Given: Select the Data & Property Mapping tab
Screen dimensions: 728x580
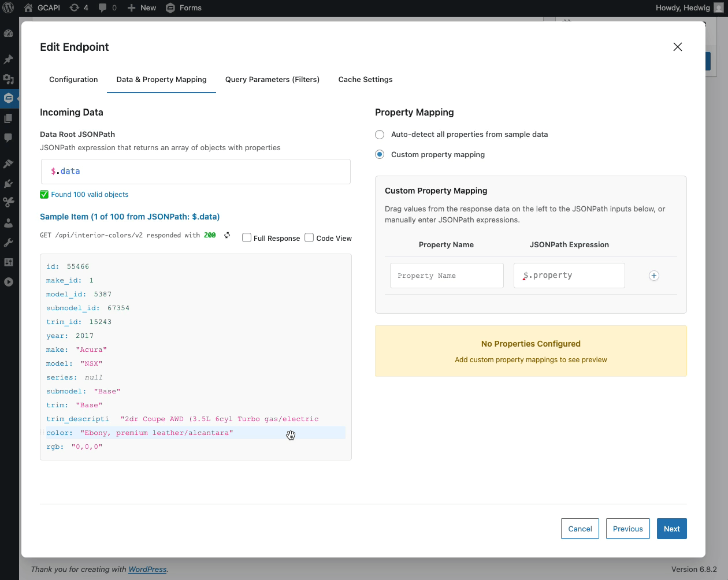Looking at the screenshot, I should coord(162,80).
